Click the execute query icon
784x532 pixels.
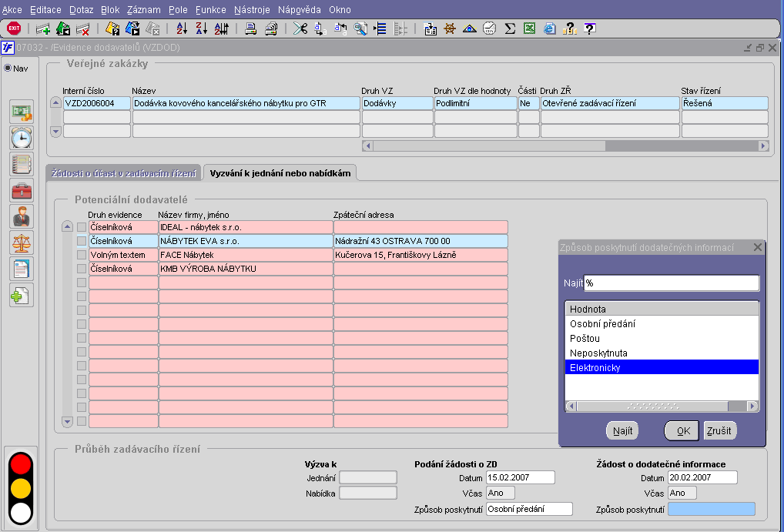click(x=132, y=29)
